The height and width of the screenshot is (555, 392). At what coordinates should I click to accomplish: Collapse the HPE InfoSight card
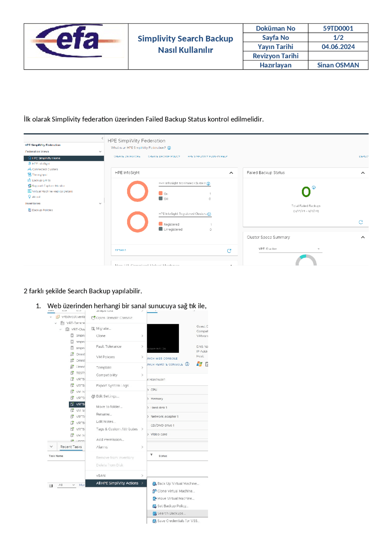pos(231,173)
